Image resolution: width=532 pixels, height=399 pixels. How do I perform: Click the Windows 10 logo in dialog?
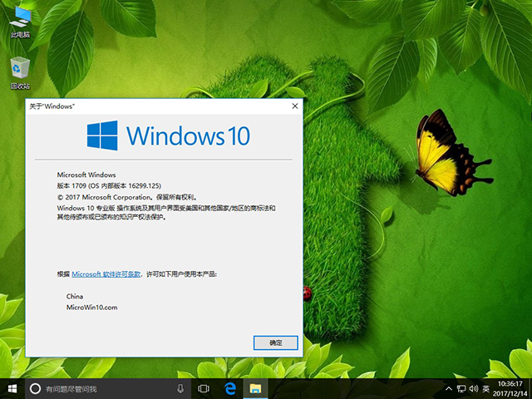click(x=168, y=135)
